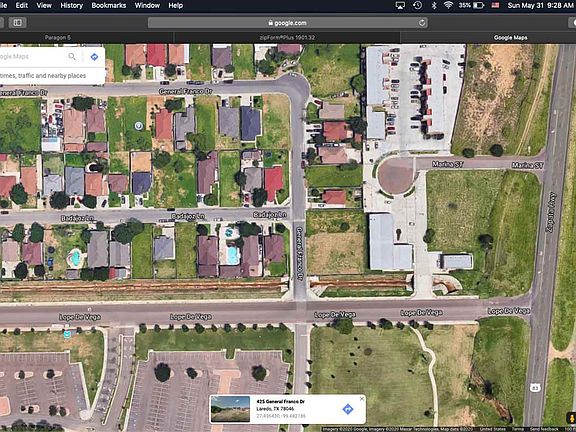Click the Bluetooth status icon
Screen dimensions: 576x432
[x=433, y=6]
